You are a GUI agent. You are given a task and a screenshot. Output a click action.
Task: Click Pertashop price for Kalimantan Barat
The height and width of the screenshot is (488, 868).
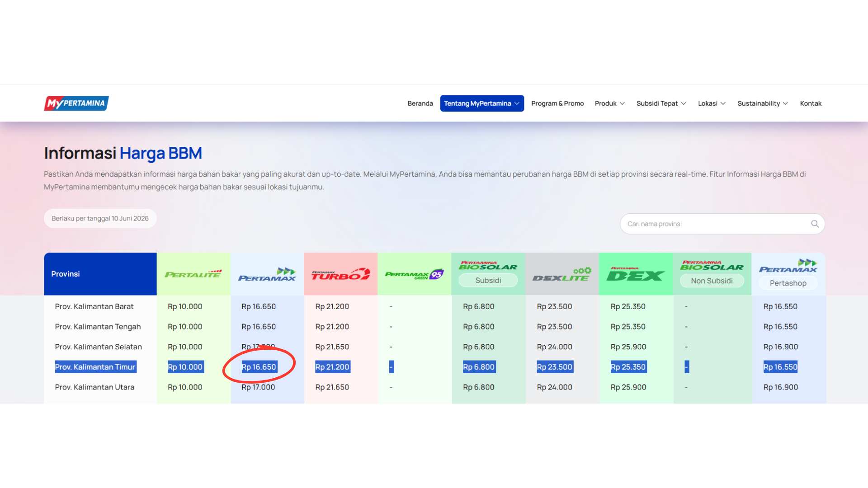[781, 306]
